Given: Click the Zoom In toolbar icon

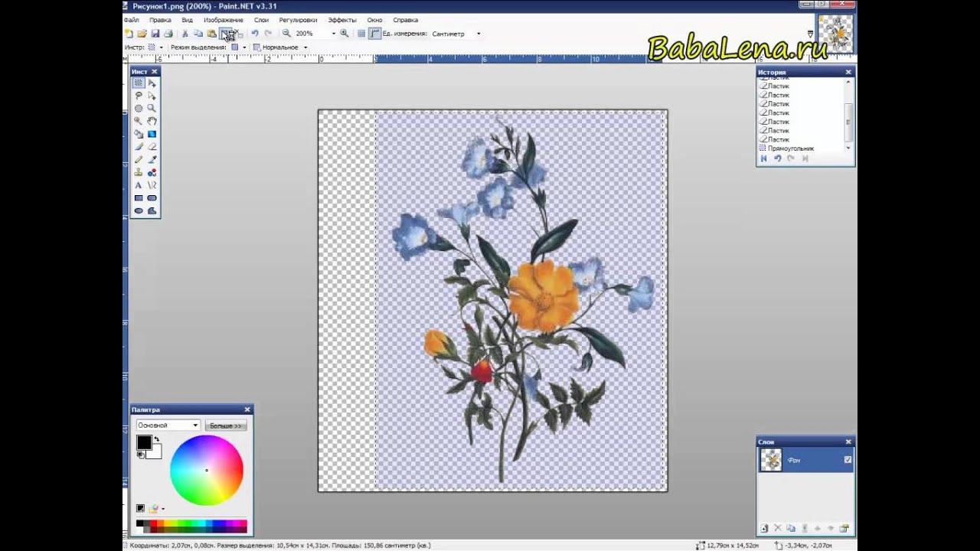Looking at the screenshot, I should point(344,34).
